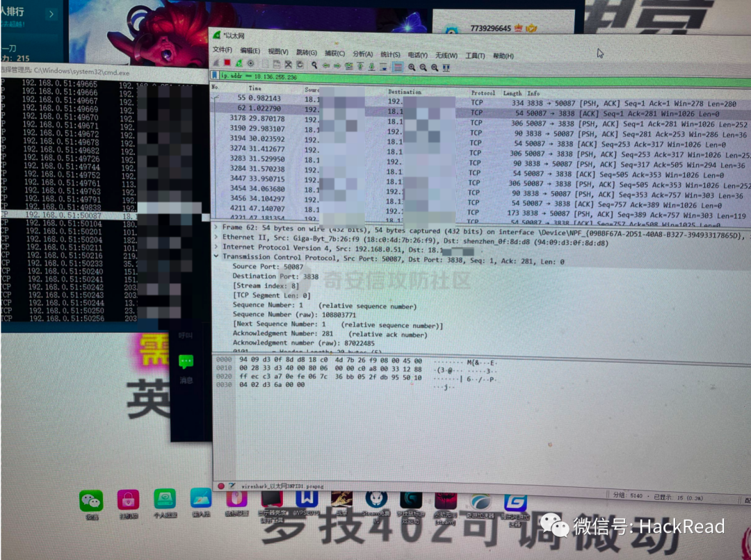751x560 pixels.
Task: Select packet number 3178 row
Action: [x=481, y=121]
